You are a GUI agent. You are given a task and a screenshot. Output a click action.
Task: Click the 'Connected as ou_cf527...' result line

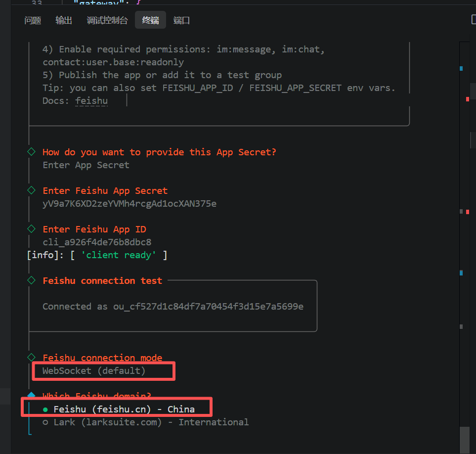[173, 306]
